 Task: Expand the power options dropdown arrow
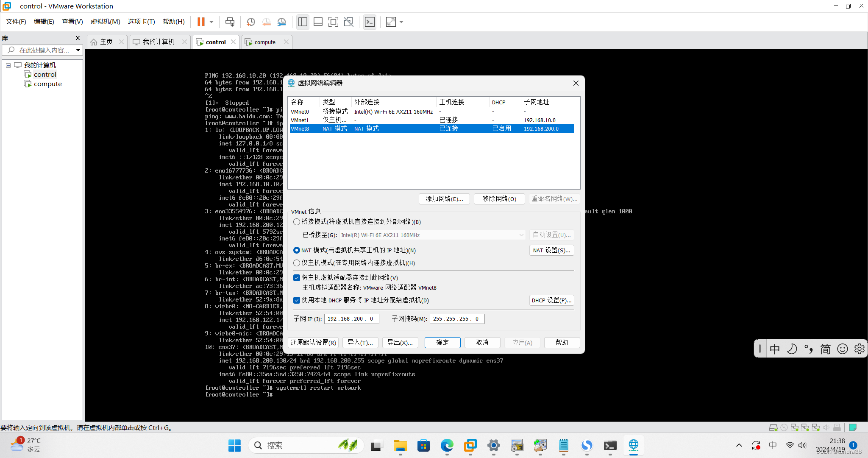(211, 22)
